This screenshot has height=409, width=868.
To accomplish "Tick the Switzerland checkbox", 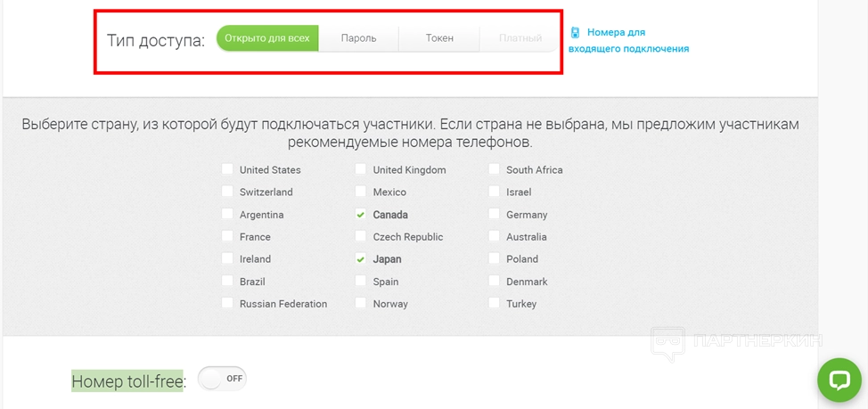I will (x=227, y=192).
